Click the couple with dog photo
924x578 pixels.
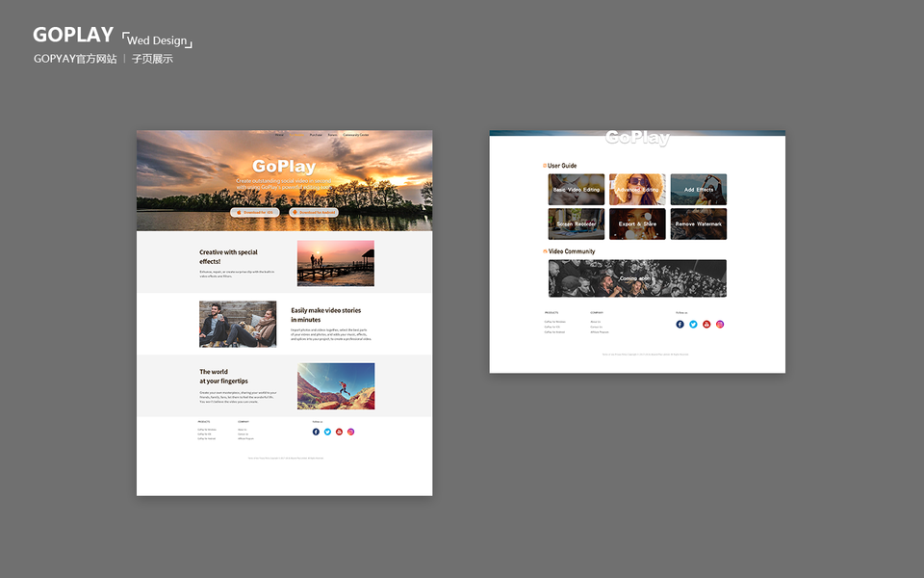238,325
